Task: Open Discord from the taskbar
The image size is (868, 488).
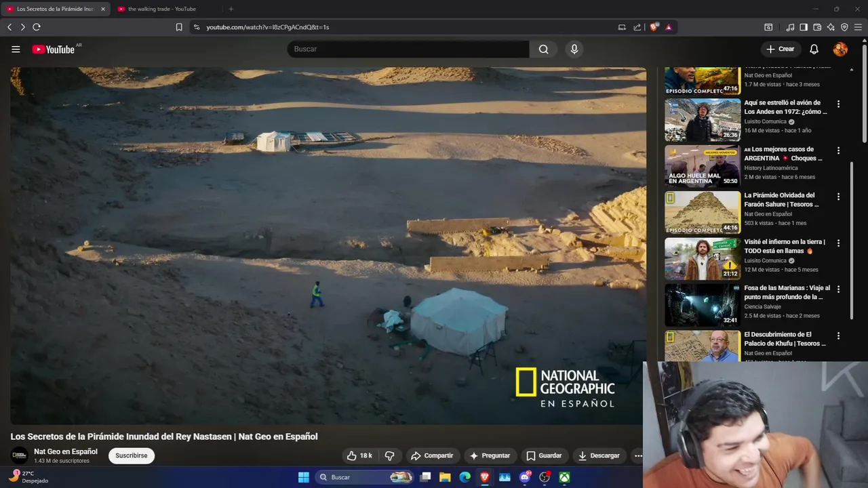Action: click(524, 477)
